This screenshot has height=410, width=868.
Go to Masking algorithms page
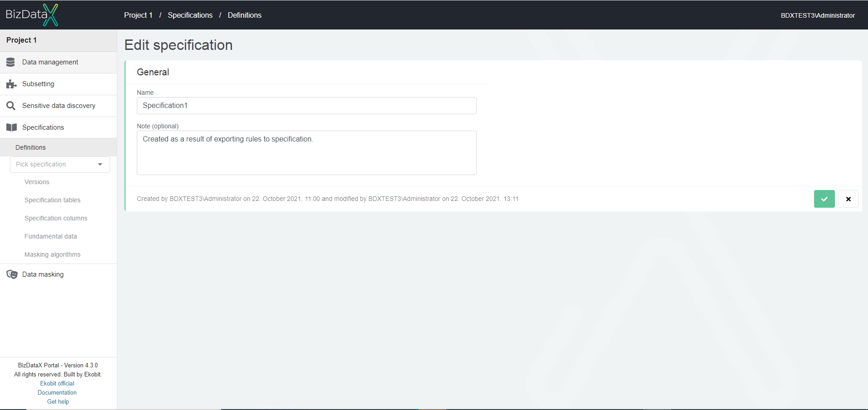[x=53, y=254]
